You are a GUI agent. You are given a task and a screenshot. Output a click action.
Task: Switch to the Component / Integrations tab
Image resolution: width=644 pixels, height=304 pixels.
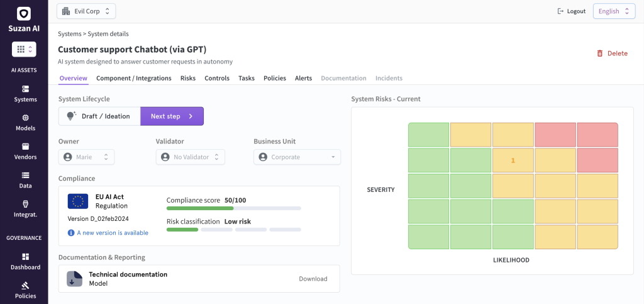tap(133, 79)
